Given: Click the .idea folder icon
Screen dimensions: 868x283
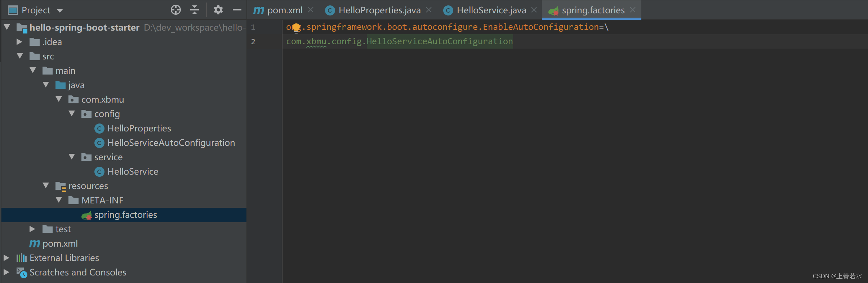Looking at the screenshot, I should coord(35,42).
